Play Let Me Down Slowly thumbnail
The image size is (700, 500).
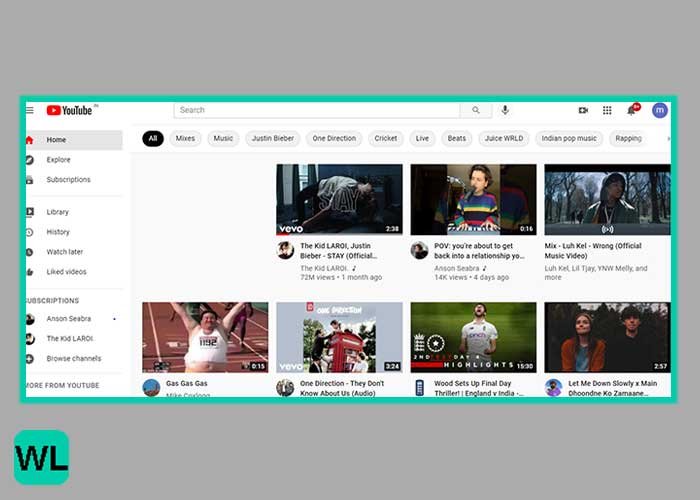(x=608, y=338)
